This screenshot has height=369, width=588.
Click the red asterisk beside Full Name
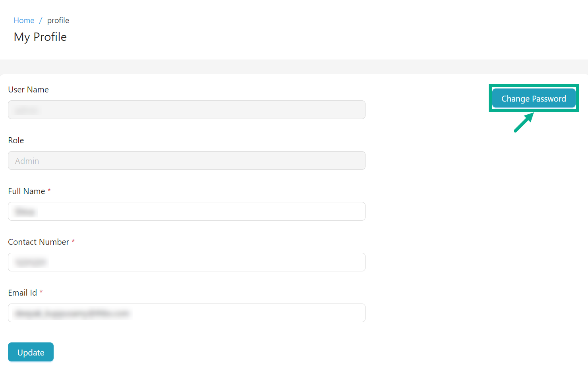pyautogui.click(x=49, y=190)
